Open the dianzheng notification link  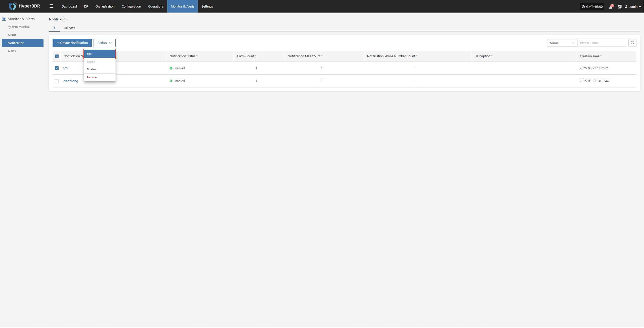(x=71, y=81)
